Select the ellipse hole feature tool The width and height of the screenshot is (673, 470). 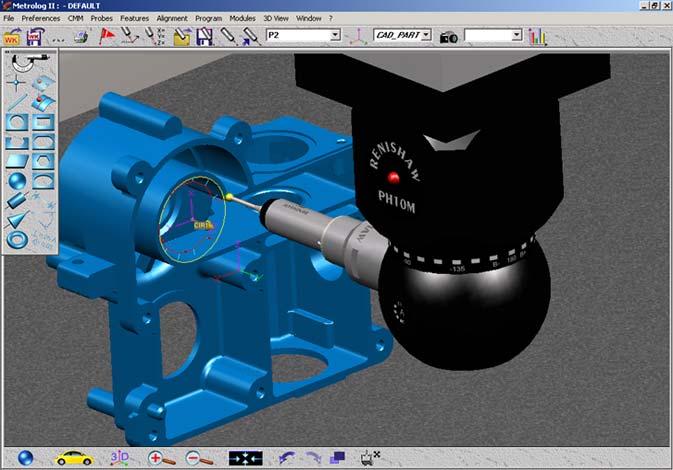[43, 181]
